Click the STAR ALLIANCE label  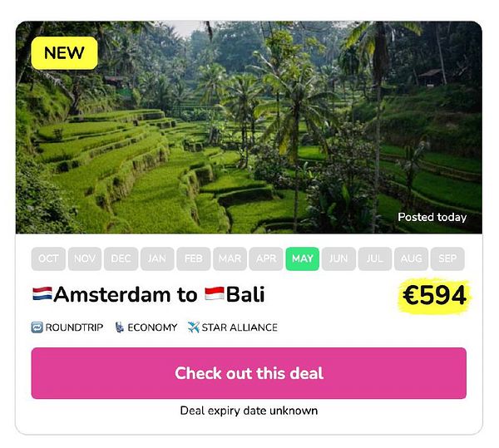tap(240, 327)
